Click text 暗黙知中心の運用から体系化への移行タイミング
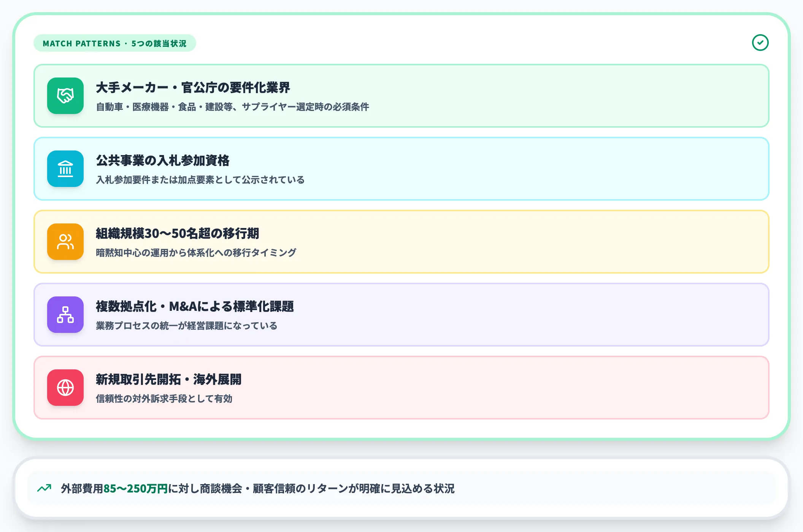The width and height of the screenshot is (803, 532). (x=196, y=253)
